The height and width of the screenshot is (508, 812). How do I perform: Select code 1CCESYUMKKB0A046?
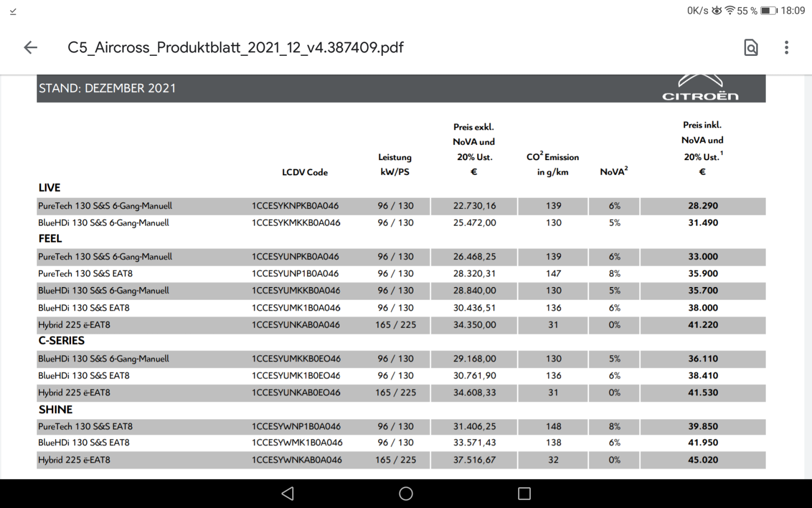pos(296,291)
